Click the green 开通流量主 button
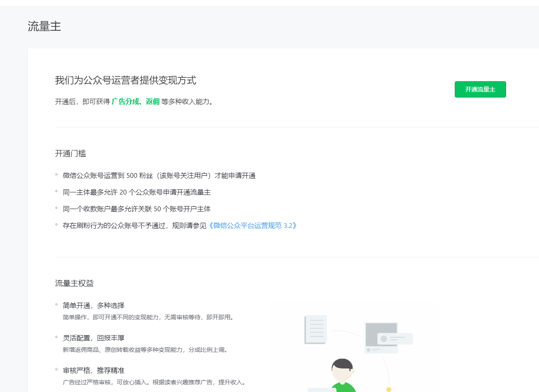Screen dimensions: 539x392 point(480,89)
